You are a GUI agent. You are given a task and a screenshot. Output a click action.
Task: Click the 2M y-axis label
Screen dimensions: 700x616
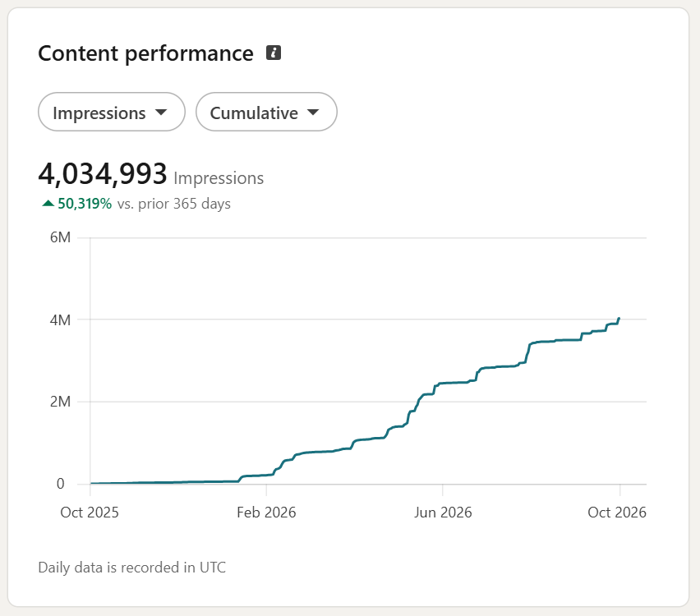point(60,402)
